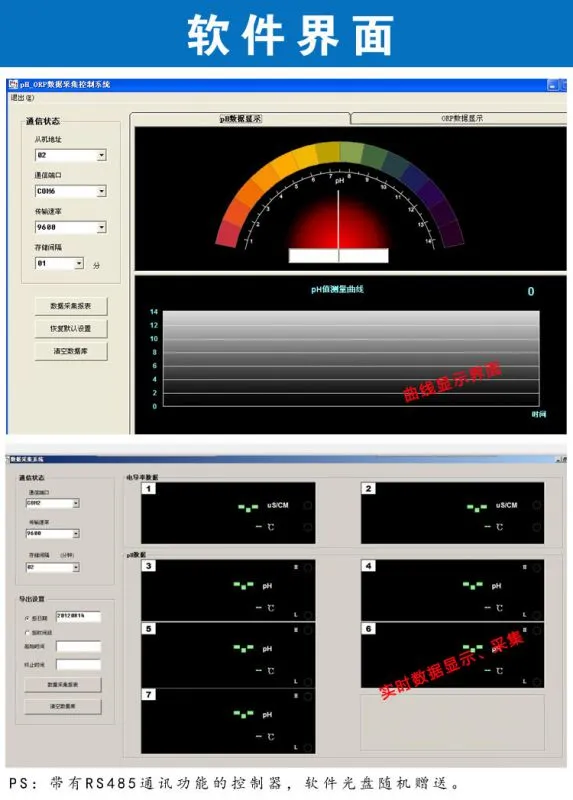Click the white readout box under the pH gauge
Screen dimensions: 573x800
[338, 255]
